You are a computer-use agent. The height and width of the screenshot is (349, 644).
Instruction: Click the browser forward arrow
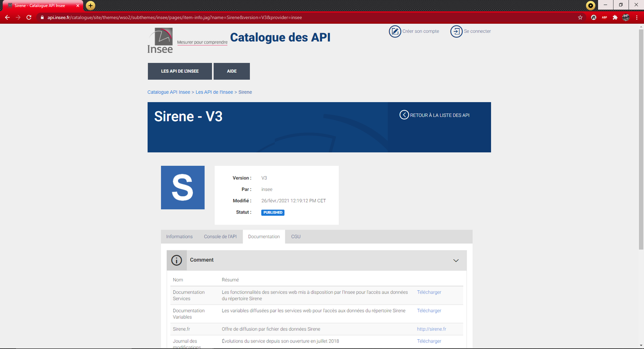[x=18, y=17]
